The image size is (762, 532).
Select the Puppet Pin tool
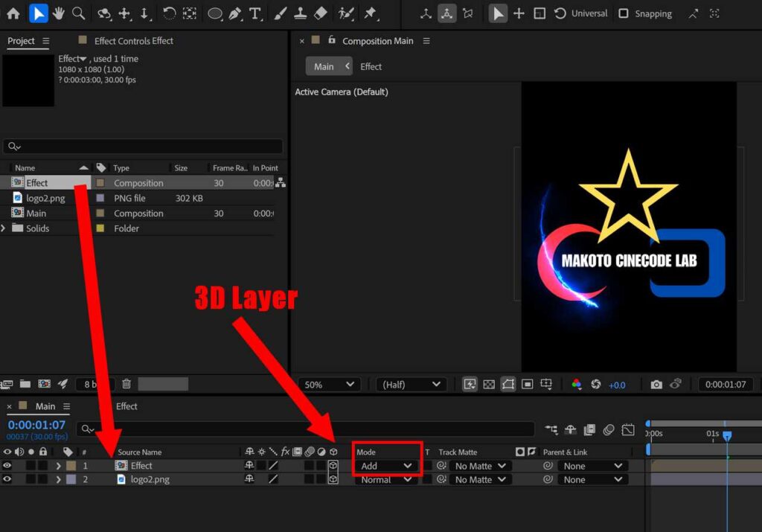[371, 13]
